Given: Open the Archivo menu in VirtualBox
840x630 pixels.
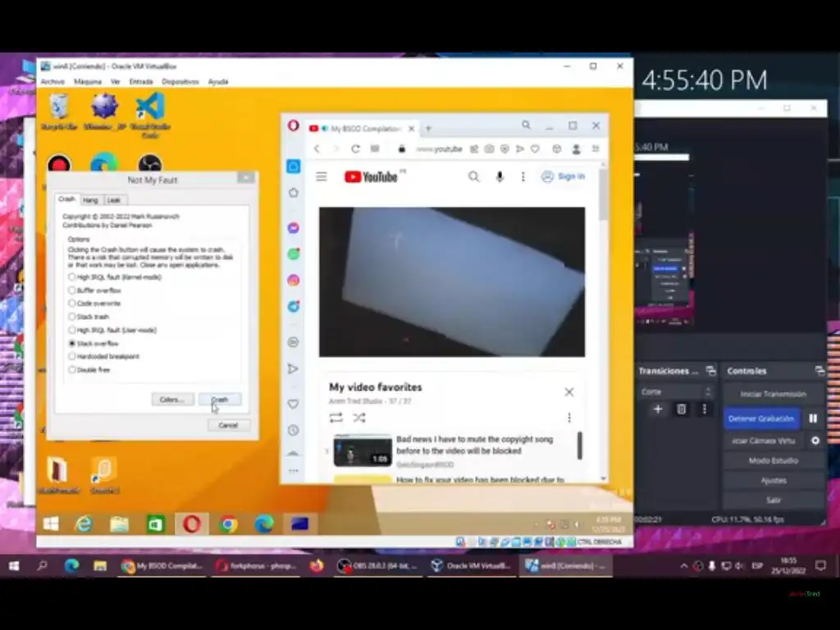Looking at the screenshot, I should tap(52, 81).
